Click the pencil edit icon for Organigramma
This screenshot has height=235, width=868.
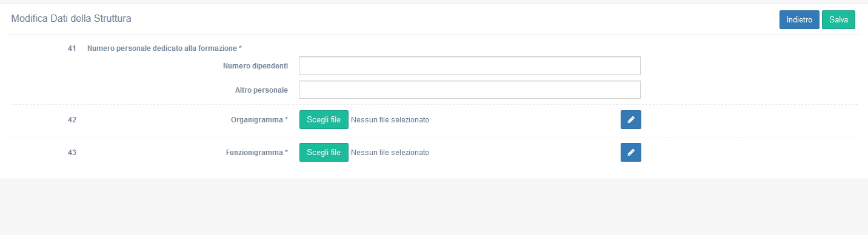coord(630,120)
